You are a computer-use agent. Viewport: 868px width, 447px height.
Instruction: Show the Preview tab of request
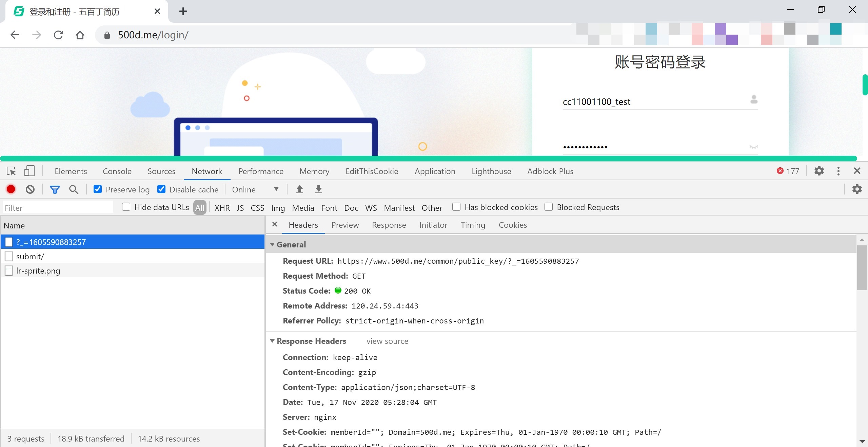coord(345,225)
